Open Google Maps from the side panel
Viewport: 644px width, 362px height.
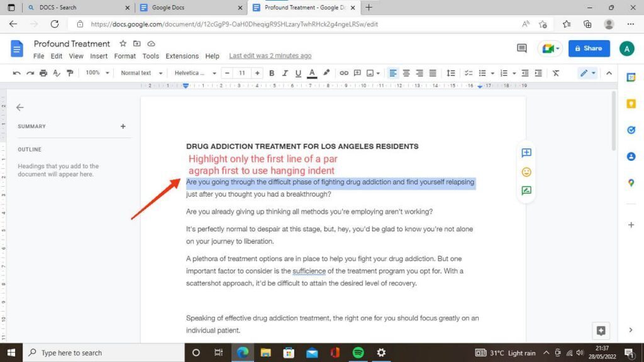click(x=631, y=184)
